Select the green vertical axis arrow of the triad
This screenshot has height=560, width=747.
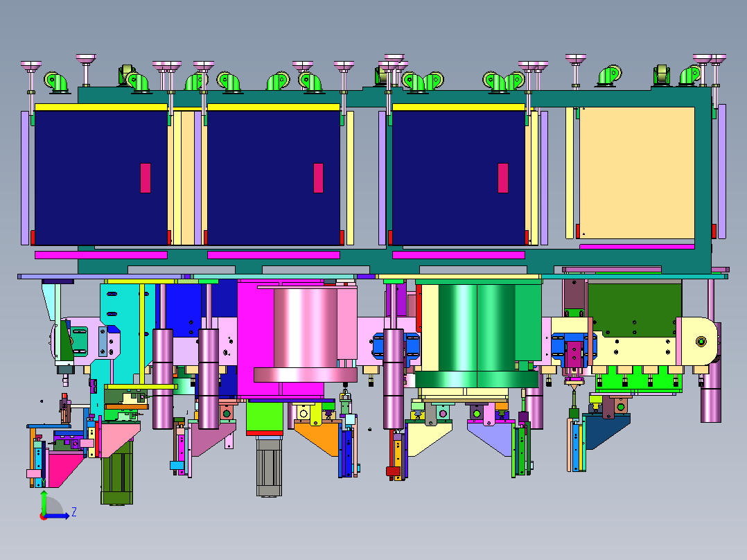pos(44,502)
